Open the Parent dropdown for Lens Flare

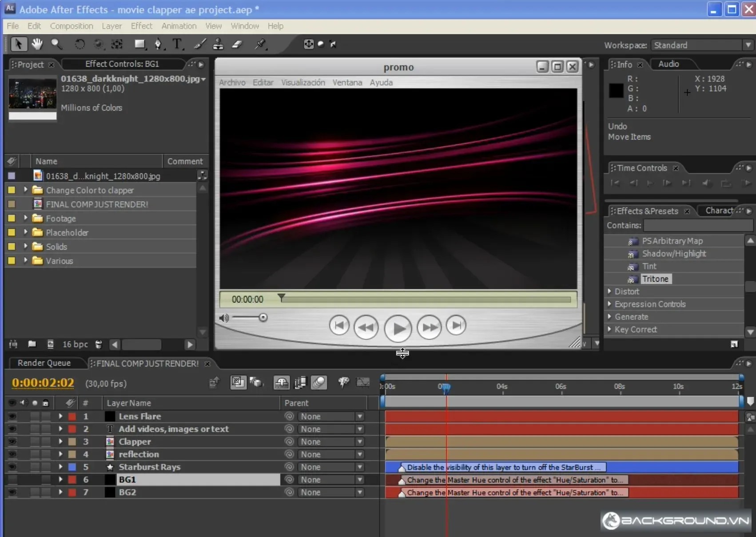coord(331,417)
